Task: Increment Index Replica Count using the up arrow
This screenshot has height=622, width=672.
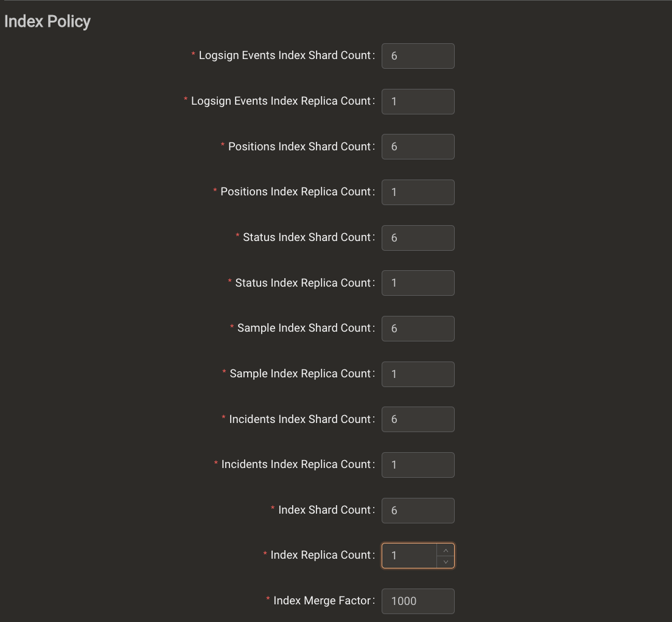Action: coord(446,548)
